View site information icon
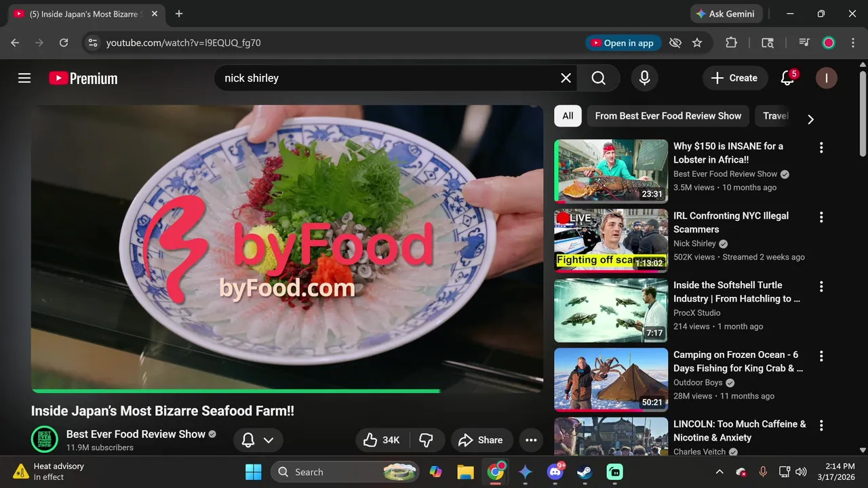Viewport: 868px width, 488px height. 93,43
